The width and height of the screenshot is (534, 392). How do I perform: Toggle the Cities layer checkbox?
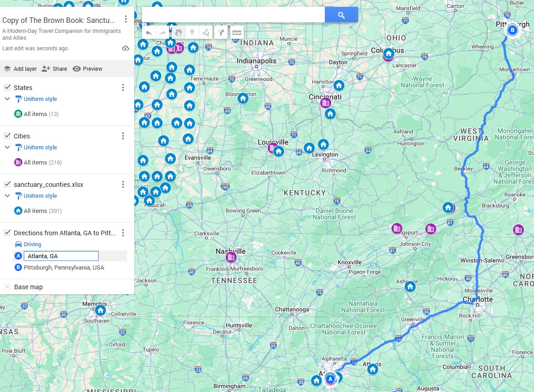click(x=7, y=136)
